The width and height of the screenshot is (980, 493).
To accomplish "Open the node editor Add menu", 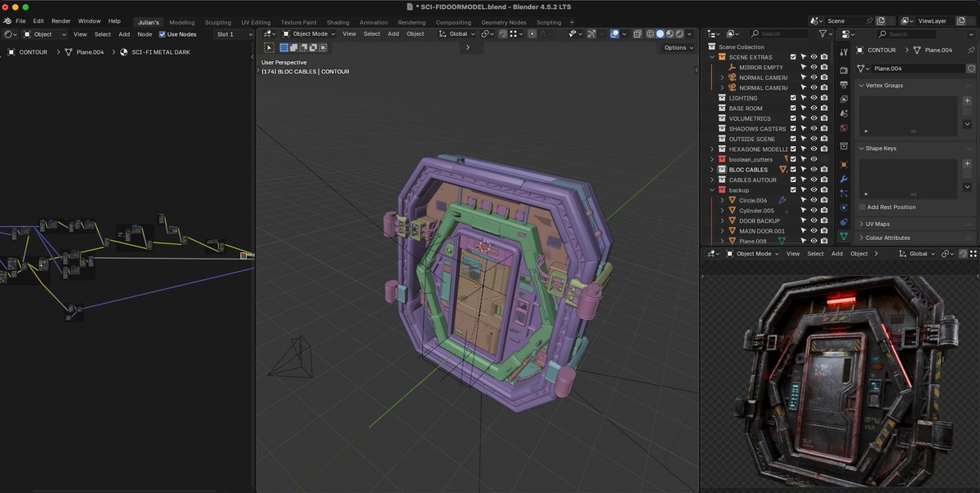I will tap(124, 34).
